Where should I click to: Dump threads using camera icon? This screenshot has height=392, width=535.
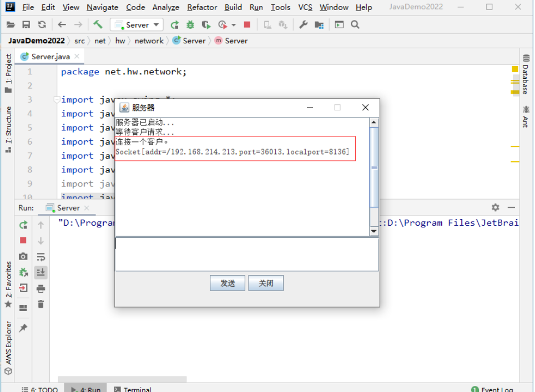click(23, 256)
